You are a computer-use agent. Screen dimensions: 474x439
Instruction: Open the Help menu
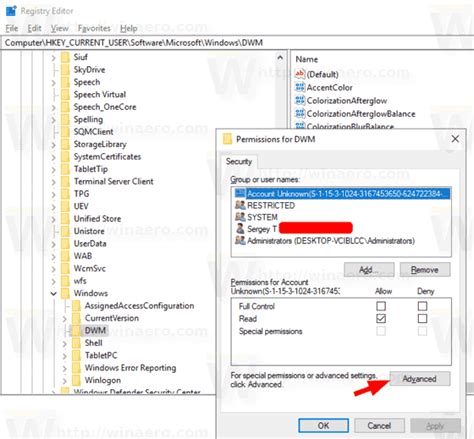point(129,28)
